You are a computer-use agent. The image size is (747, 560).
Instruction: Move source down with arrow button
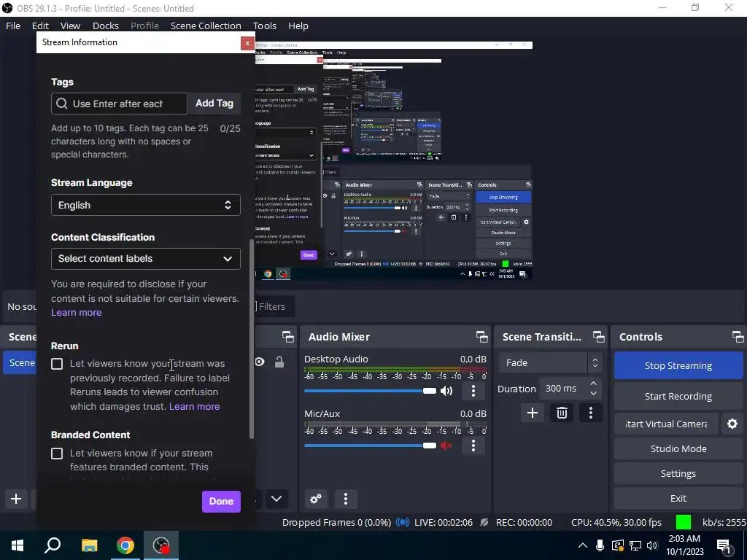pos(276,499)
